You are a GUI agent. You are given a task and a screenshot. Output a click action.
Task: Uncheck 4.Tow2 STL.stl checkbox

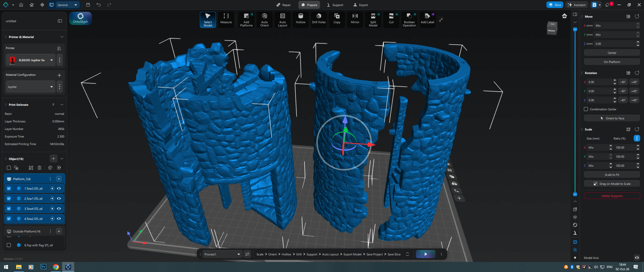pos(9,219)
